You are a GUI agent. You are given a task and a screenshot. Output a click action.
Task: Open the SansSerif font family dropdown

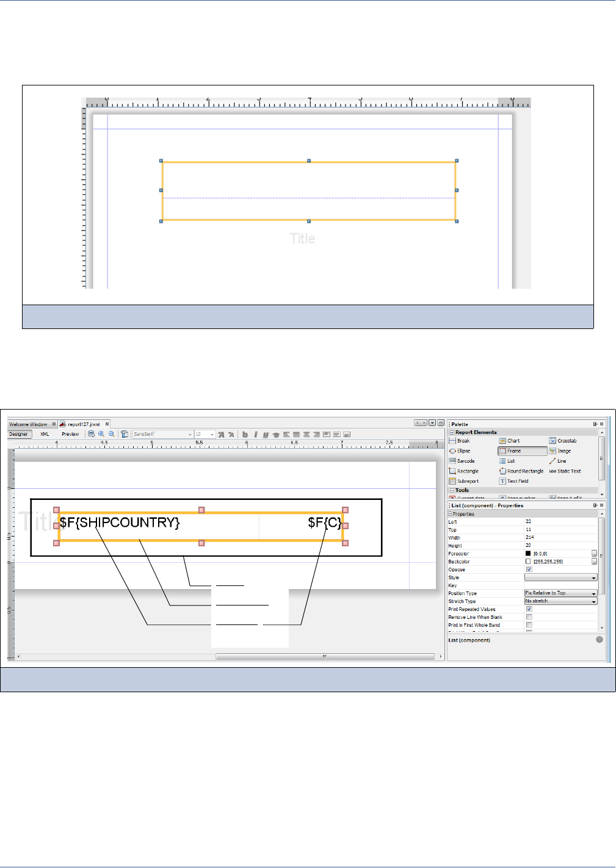click(x=163, y=435)
